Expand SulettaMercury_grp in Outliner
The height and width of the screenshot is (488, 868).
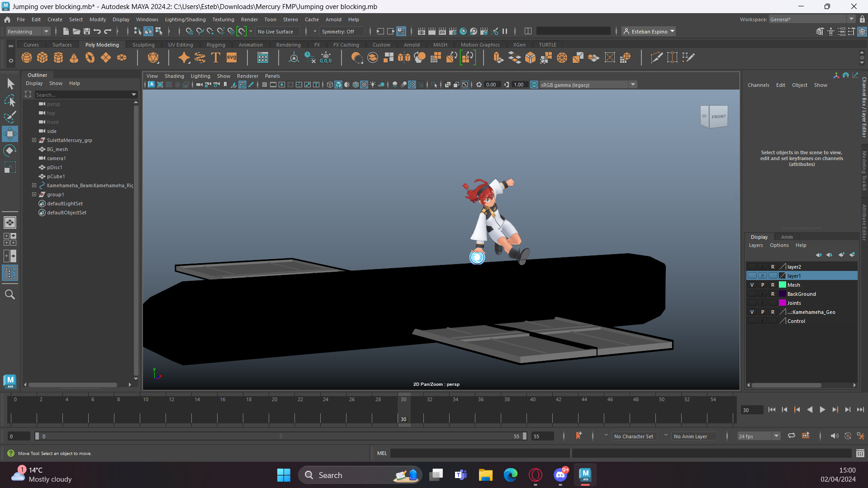34,140
